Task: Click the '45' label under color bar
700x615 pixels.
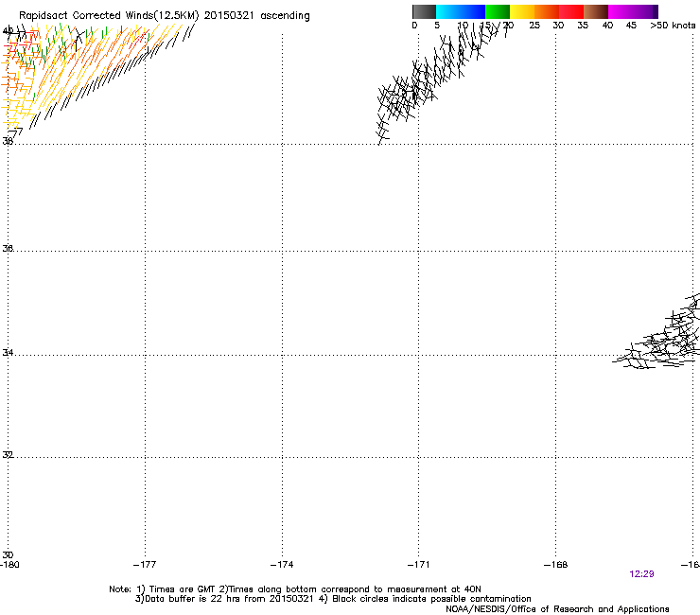Action: (x=631, y=26)
